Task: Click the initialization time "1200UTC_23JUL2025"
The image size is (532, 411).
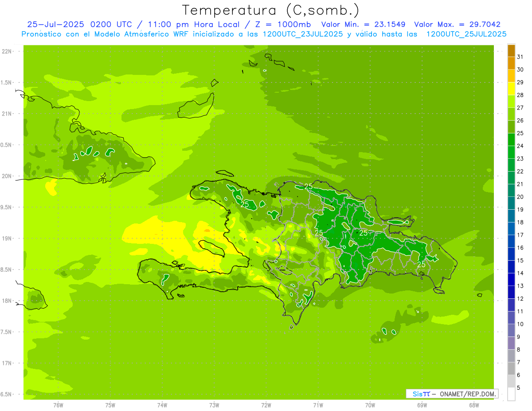Action: pos(303,34)
